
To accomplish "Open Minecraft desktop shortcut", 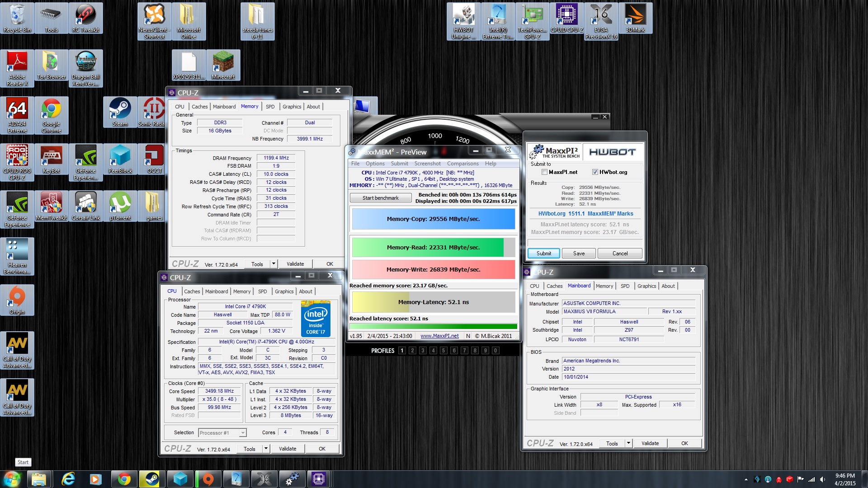I will [x=223, y=65].
